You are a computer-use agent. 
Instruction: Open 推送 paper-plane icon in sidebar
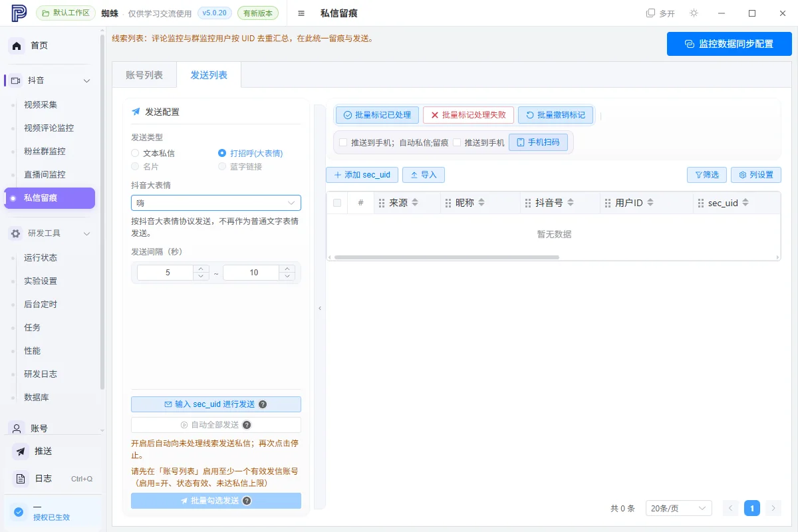coord(21,452)
